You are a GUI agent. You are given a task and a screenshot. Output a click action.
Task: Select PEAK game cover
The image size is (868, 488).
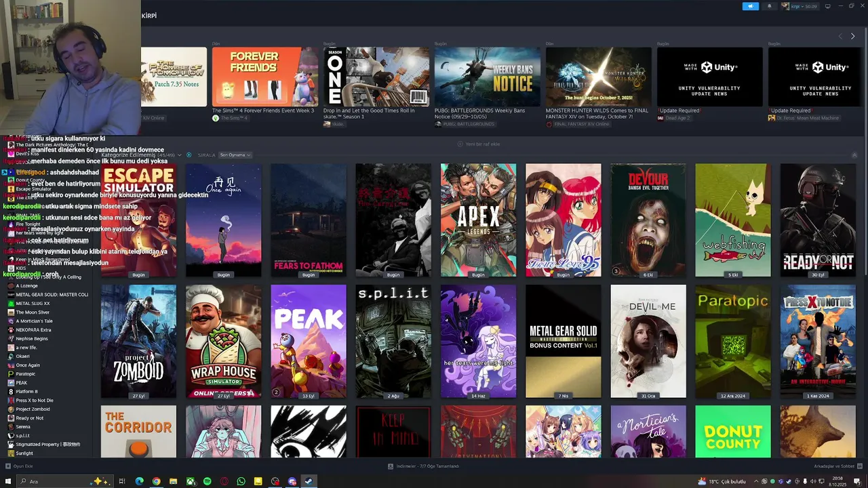point(309,341)
